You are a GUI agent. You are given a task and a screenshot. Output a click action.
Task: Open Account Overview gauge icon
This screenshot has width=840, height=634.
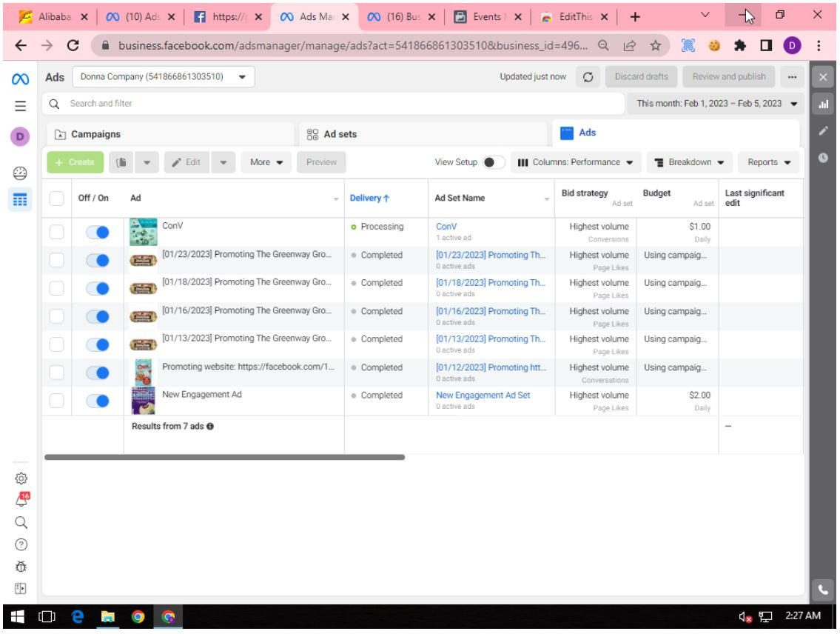(x=21, y=173)
